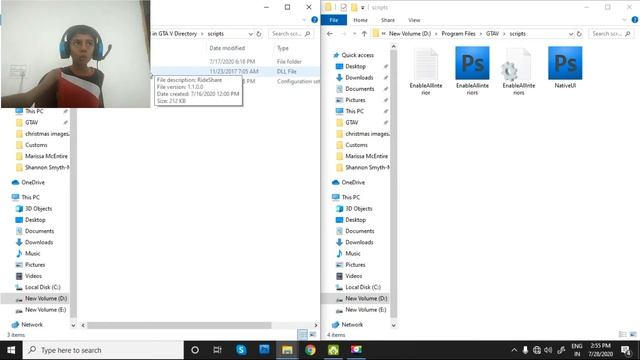
Task: Expand chevron after Program Files in address bar
Action: pyautogui.click(x=480, y=34)
